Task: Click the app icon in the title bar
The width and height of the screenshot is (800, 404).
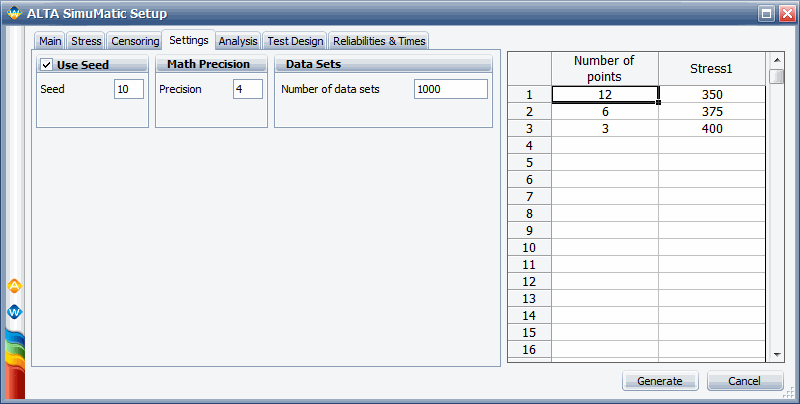Action: 14,13
